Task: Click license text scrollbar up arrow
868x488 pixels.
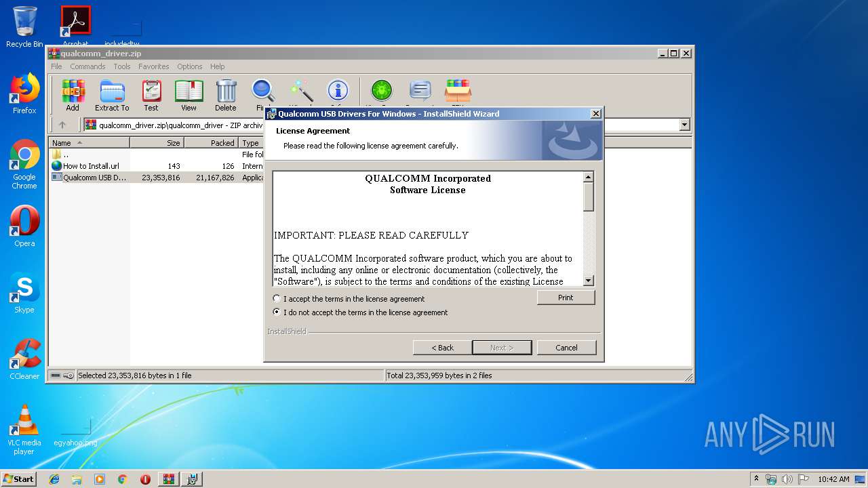Action: click(x=589, y=177)
